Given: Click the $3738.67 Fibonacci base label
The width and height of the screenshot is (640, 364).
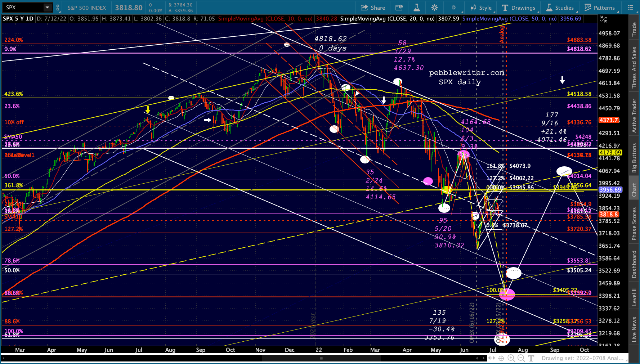Looking at the screenshot, I should pyautogui.click(x=515, y=225).
